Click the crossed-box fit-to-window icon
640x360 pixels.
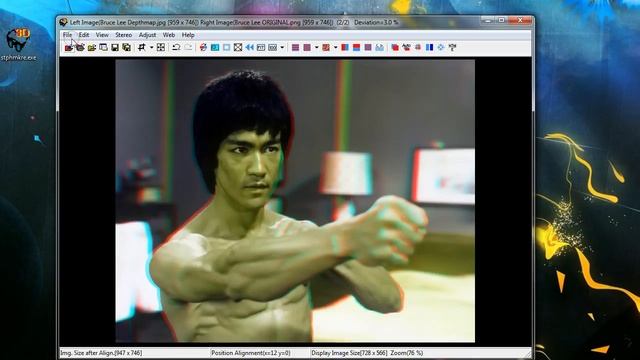point(238,48)
